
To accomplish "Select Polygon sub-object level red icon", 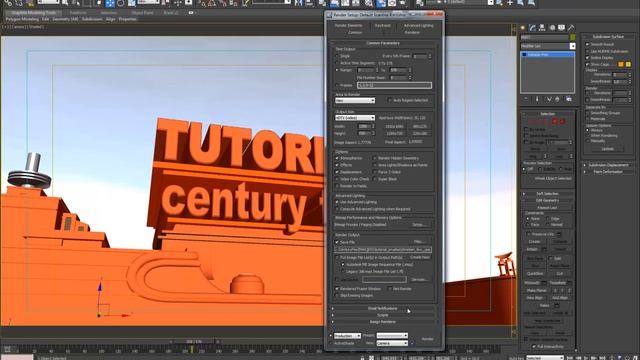I will tap(555, 121).
